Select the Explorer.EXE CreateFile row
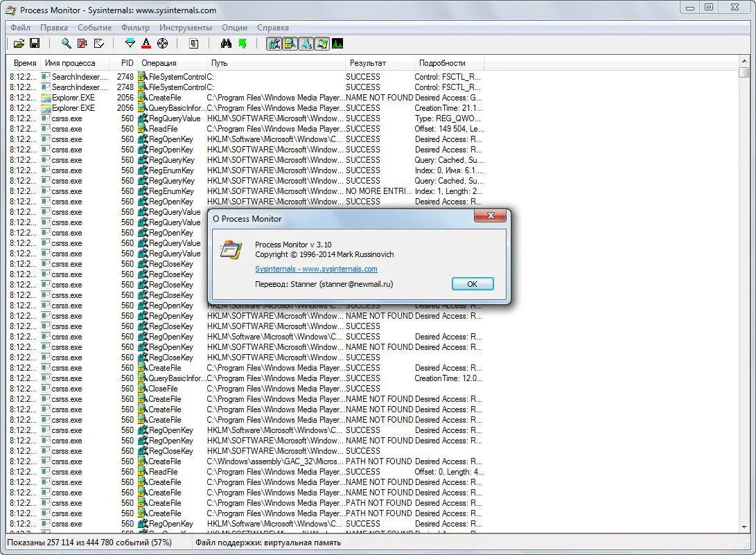 (x=245, y=98)
